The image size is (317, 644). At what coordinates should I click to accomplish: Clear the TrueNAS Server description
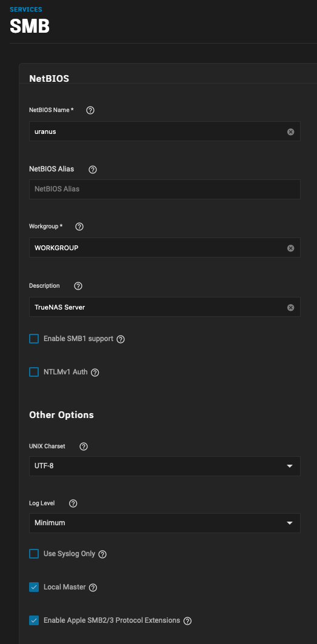pyautogui.click(x=291, y=308)
